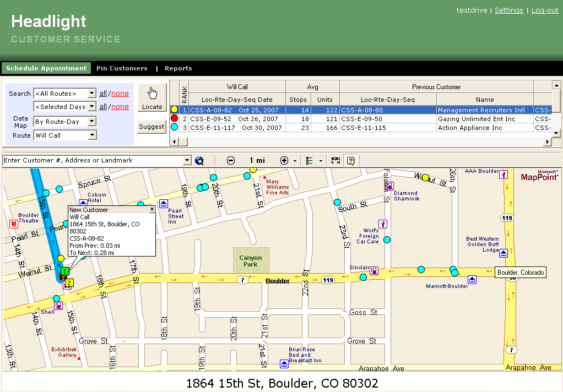Switch to the Pin Customers tab
This screenshot has height=392, width=563.
pos(122,68)
